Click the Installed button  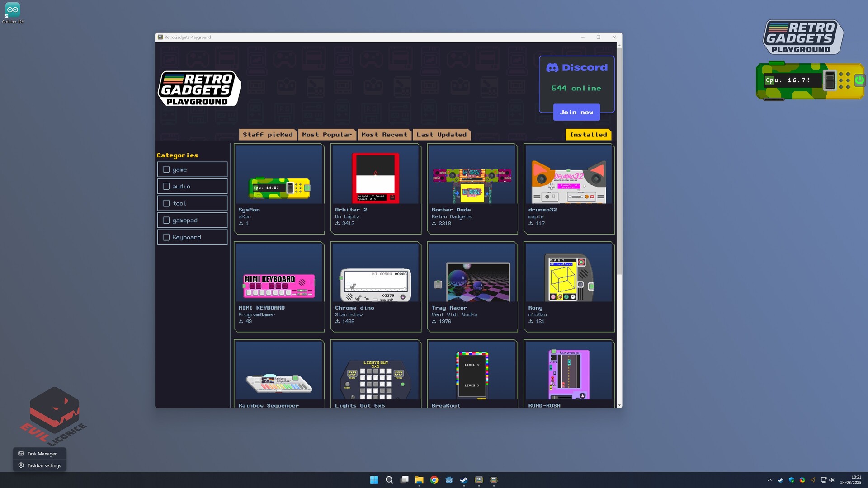tap(588, 134)
